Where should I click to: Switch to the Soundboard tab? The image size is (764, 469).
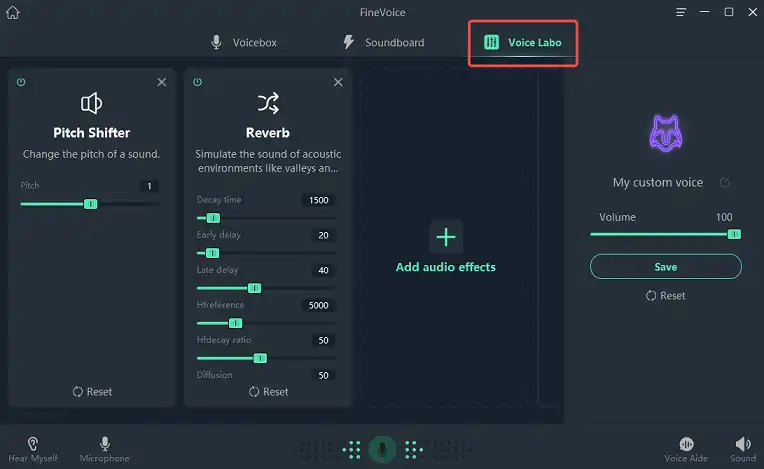[x=383, y=42]
